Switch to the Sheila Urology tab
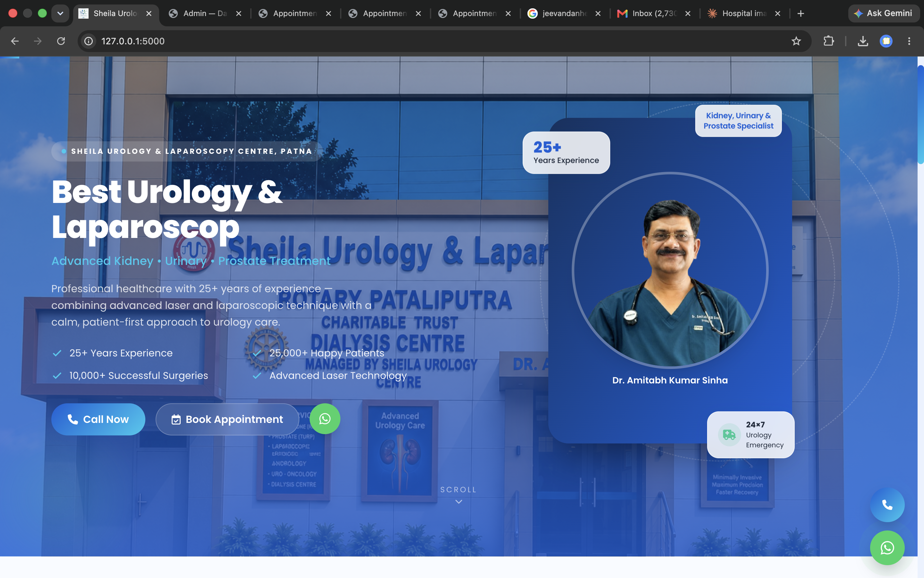The height and width of the screenshot is (578, 924). point(116,13)
